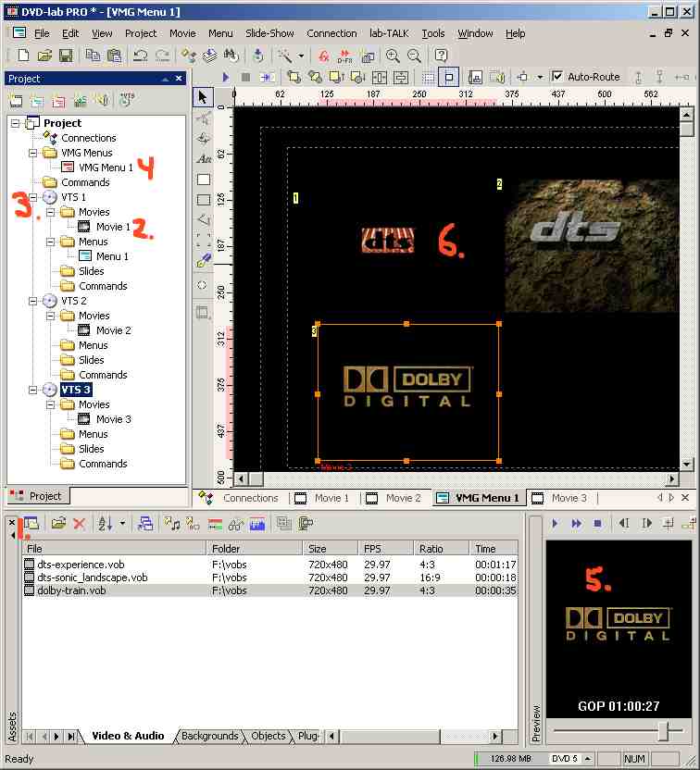Click the canvas vertical scrollbar down arrow
This screenshot has width=700, height=770.
(x=686, y=464)
